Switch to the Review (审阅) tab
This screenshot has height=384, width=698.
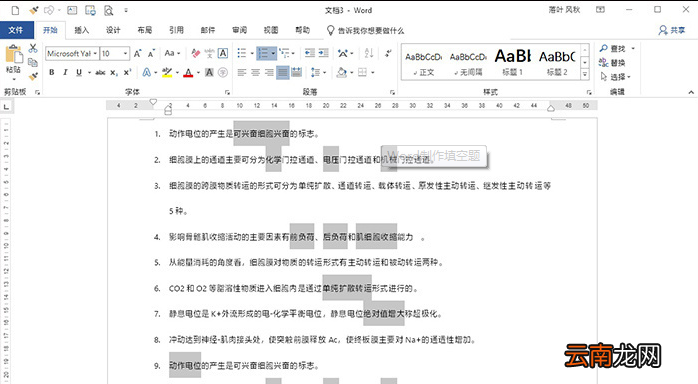click(x=239, y=30)
